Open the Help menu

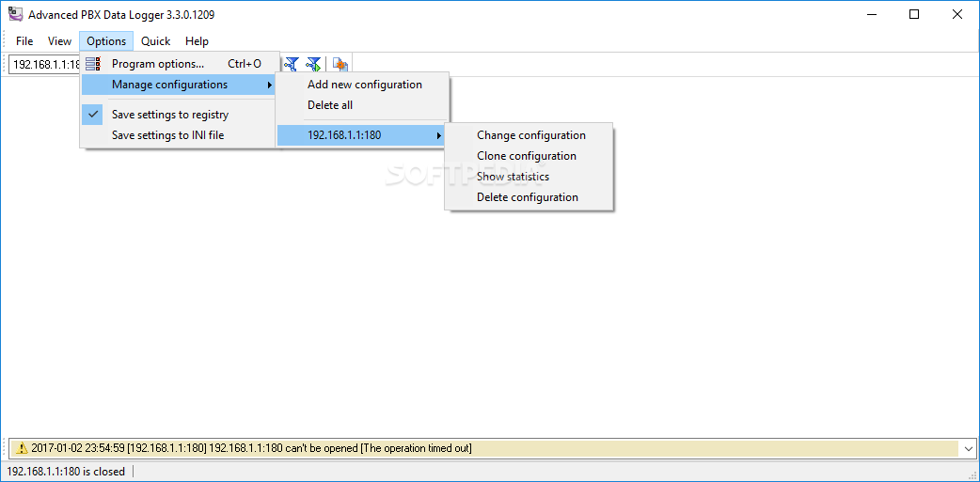[x=197, y=41]
